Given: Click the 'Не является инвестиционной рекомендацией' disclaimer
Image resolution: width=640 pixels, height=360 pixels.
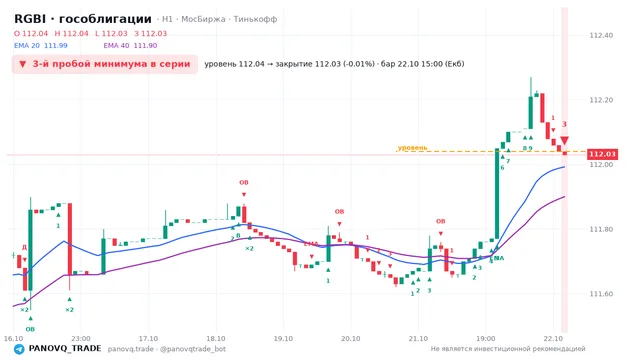Looking at the screenshot, I should point(508,349).
